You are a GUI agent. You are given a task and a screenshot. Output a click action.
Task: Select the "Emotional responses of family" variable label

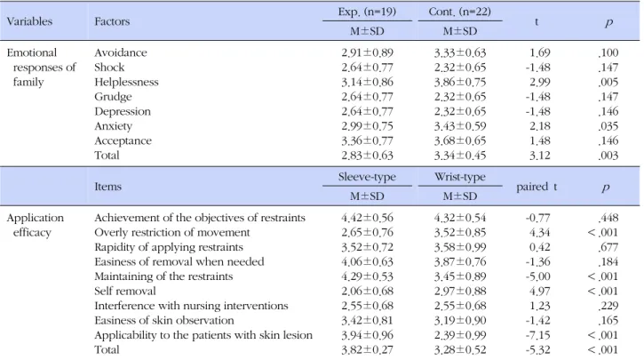[x=41, y=68]
